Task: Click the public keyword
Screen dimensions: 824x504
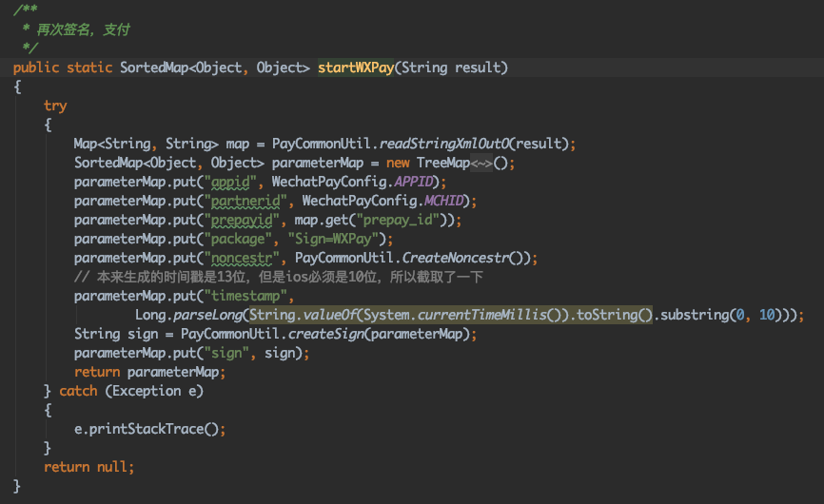Action: tap(36, 68)
